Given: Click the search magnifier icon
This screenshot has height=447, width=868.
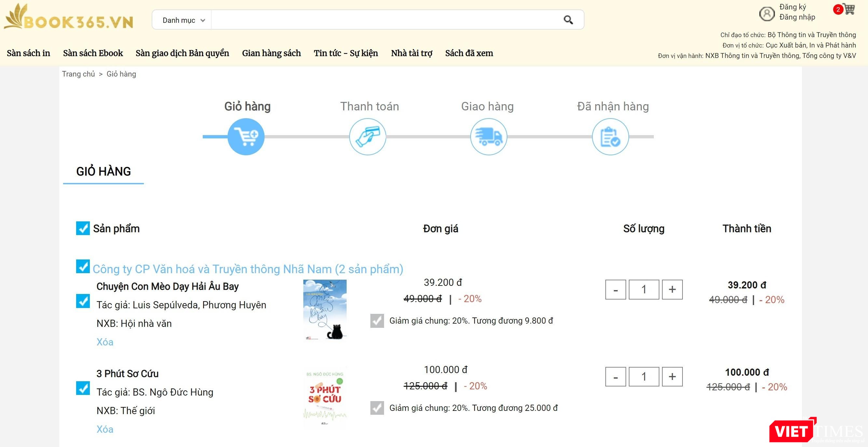Looking at the screenshot, I should click(568, 20).
